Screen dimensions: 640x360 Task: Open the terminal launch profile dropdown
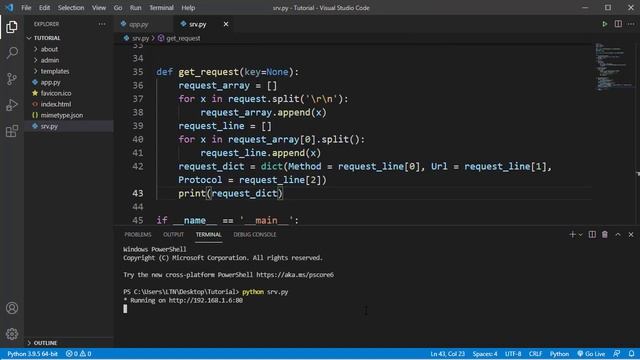point(580,235)
